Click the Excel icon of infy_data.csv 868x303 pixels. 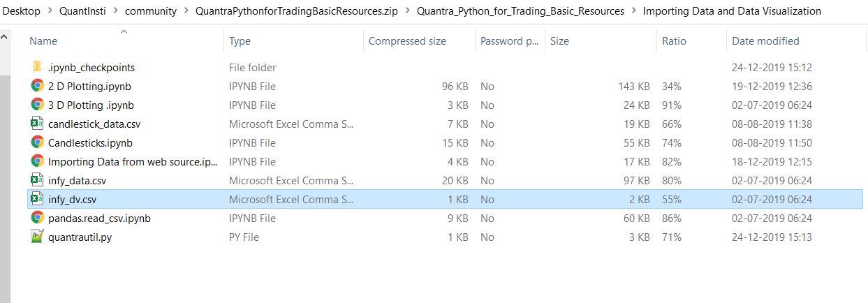(x=37, y=181)
